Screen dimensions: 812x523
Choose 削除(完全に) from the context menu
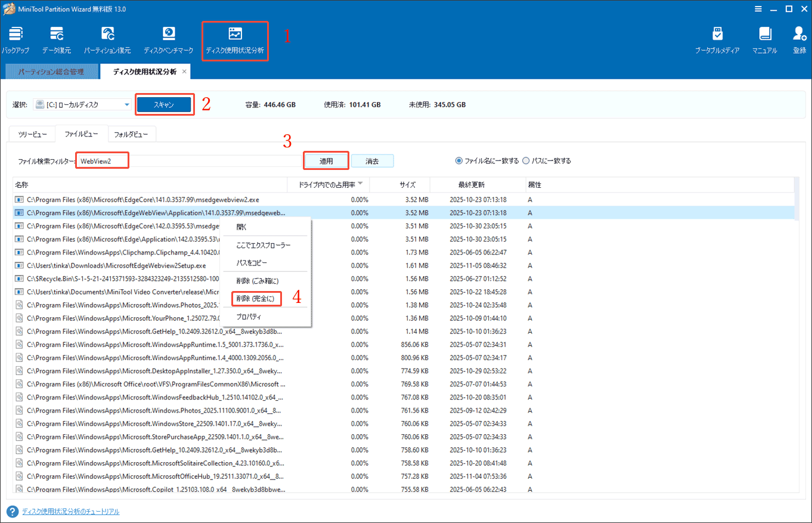pyautogui.click(x=256, y=298)
